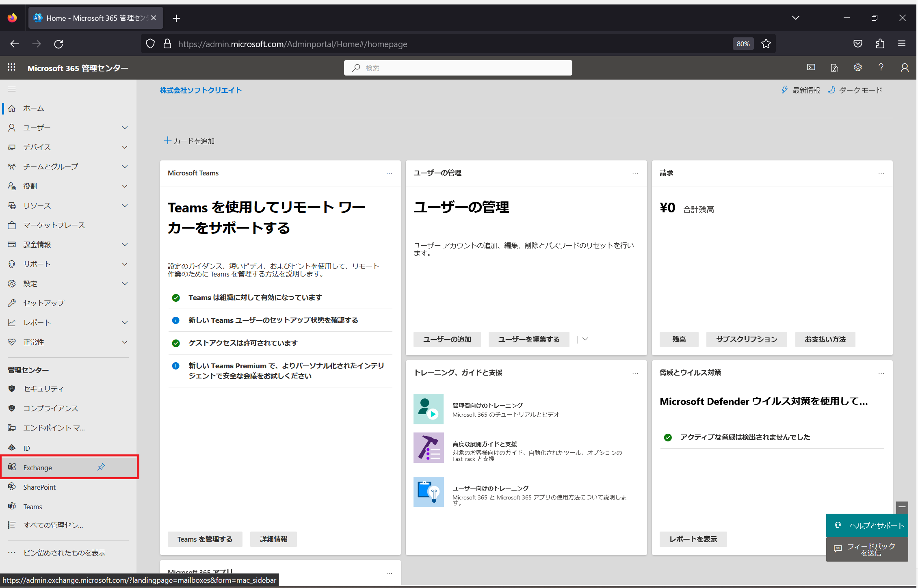List all tabs dropdown arrow

tap(795, 18)
